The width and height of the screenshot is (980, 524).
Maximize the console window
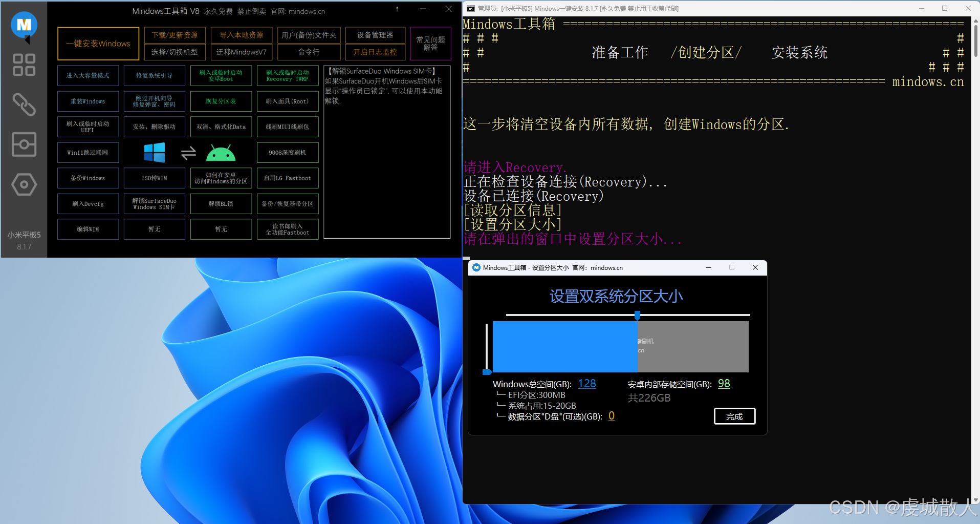pyautogui.click(x=945, y=8)
